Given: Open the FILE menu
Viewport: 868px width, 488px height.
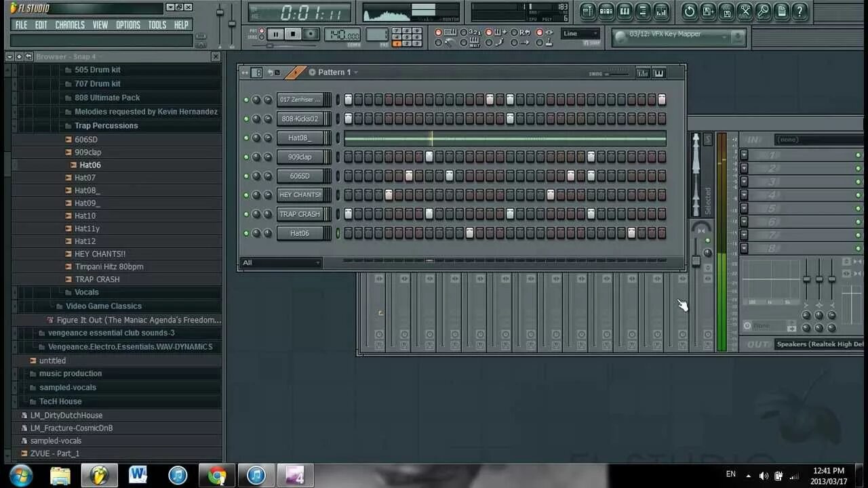Looking at the screenshot, I should tap(21, 25).
